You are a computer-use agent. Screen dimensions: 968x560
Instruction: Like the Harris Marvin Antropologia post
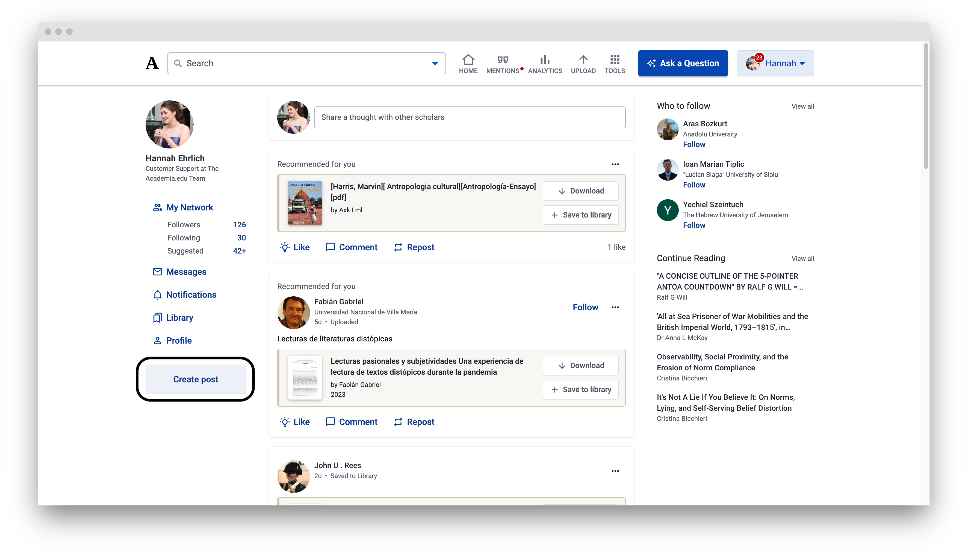[x=295, y=247]
